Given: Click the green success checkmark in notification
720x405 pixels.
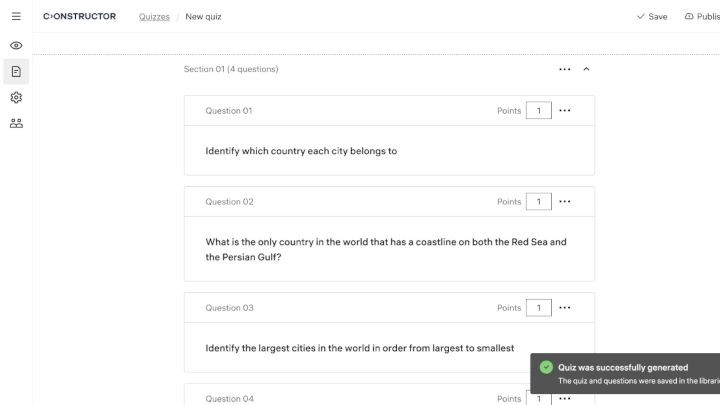Looking at the screenshot, I should pyautogui.click(x=546, y=367).
